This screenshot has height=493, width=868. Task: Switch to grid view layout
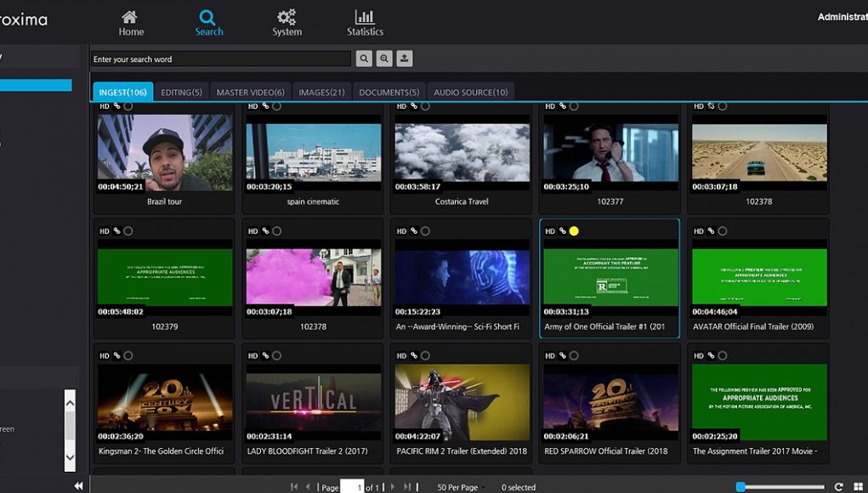tap(859, 486)
